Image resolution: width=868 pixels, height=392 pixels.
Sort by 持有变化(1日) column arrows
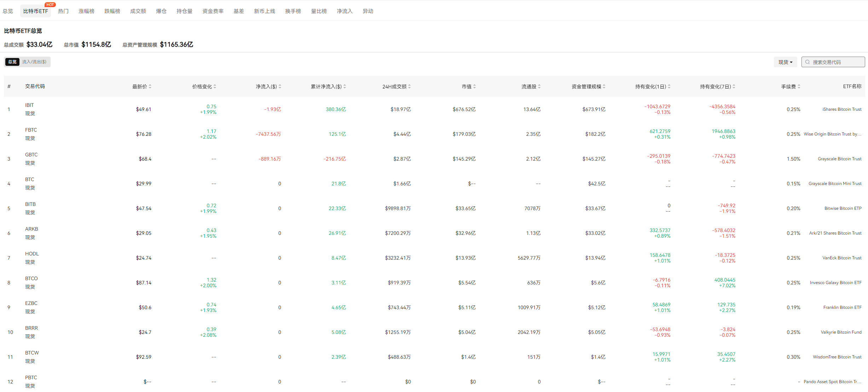coord(669,87)
